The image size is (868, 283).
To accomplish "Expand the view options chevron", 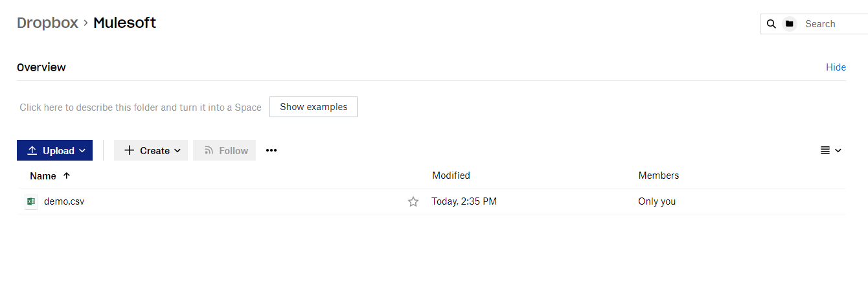I will pyautogui.click(x=838, y=150).
